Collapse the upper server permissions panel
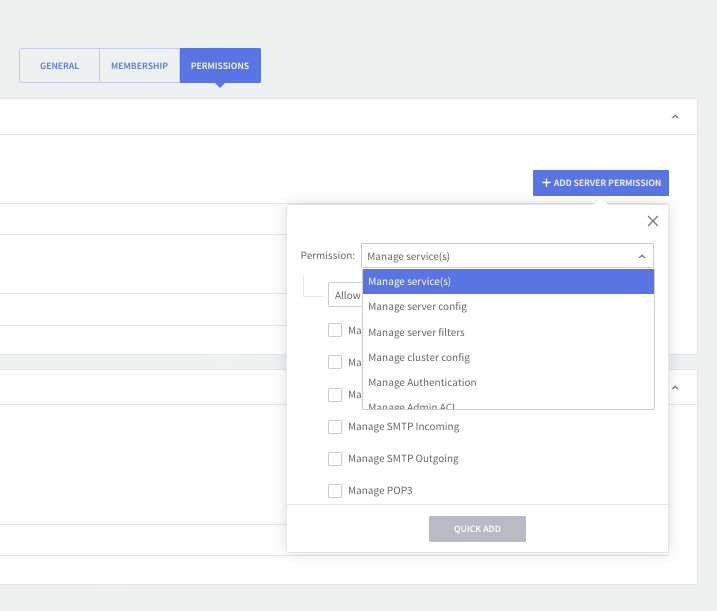The image size is (717, 611). click(675, 117)
